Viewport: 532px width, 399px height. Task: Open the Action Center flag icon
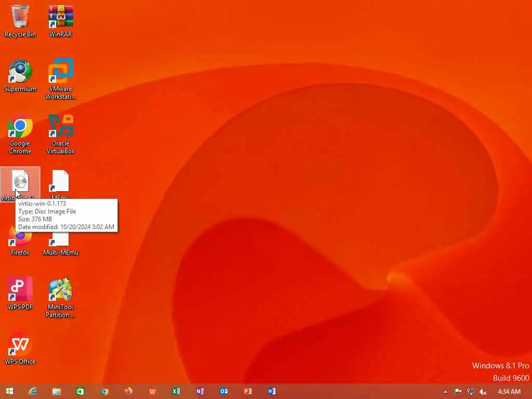pos(458,392)
